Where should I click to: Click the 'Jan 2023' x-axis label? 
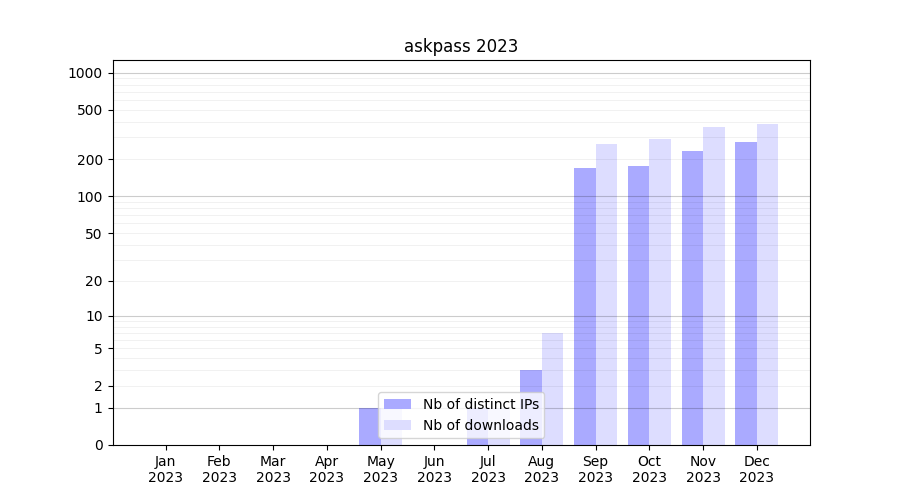(166, 469)
